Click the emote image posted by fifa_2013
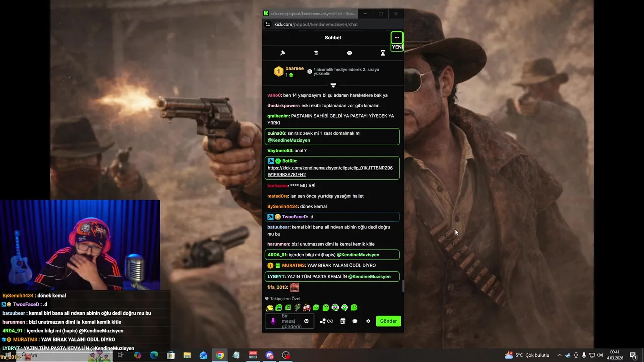This screenshot has height=362, width=644. point(294,287)
